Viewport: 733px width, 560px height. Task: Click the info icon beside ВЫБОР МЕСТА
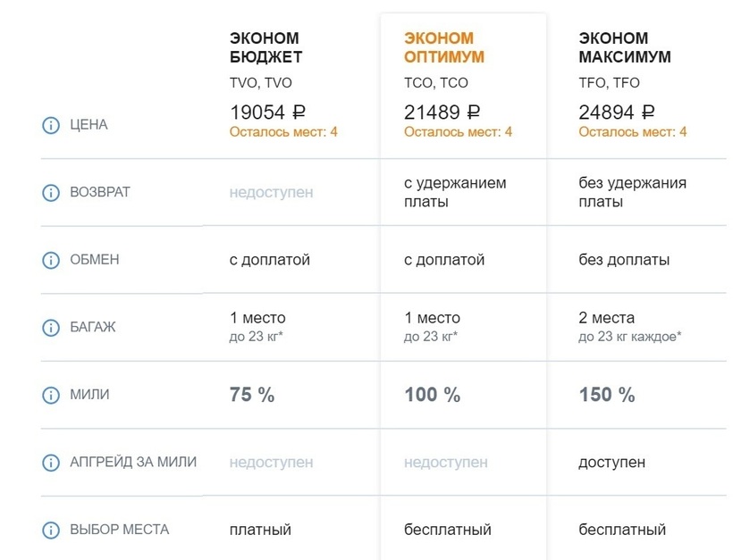51,530
